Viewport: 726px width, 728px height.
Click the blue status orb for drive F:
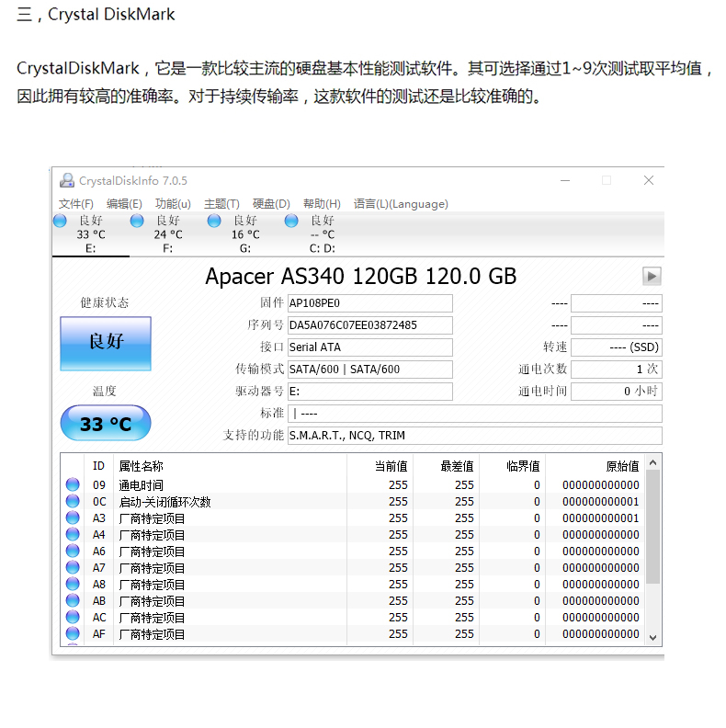point(137,221)
